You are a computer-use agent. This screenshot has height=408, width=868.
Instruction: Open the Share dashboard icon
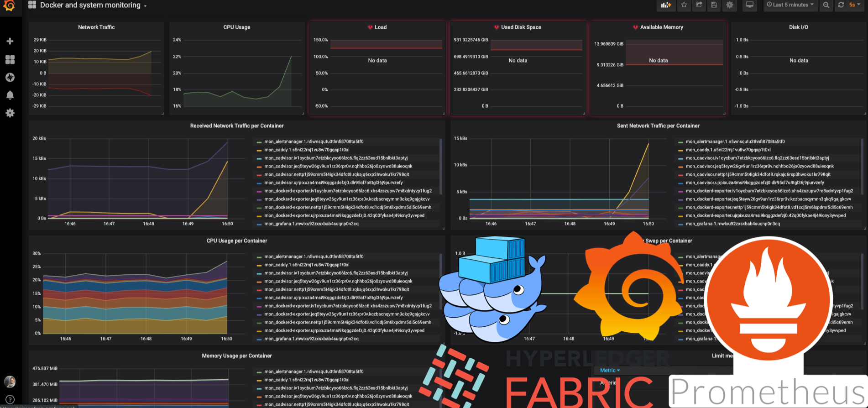point(699,5)
